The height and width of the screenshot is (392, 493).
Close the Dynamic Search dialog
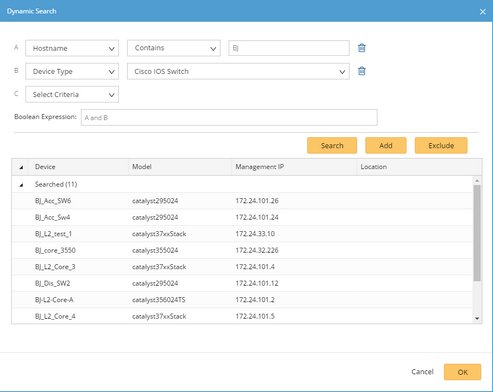click(x=482, y=12)
